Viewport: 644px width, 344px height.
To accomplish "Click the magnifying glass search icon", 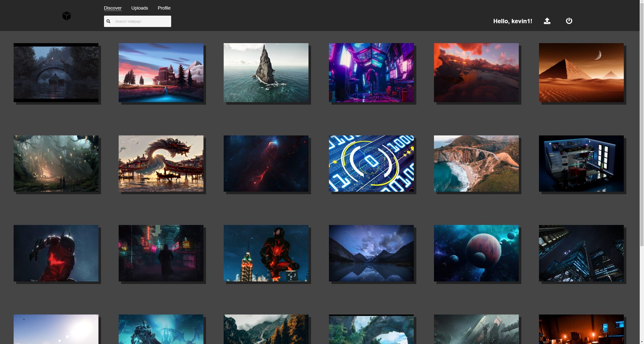I will click(109, 21).
